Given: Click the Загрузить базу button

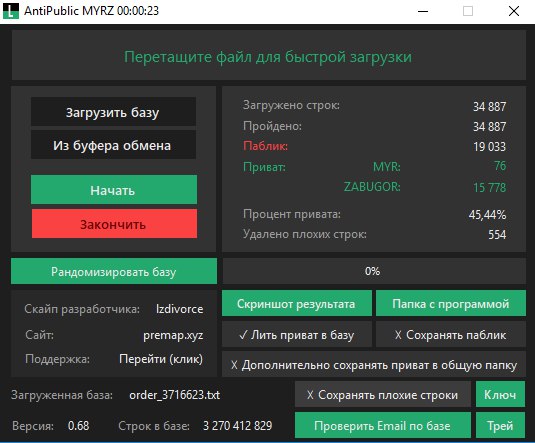Looking at the screenshot, I should (x=113, y=112).
